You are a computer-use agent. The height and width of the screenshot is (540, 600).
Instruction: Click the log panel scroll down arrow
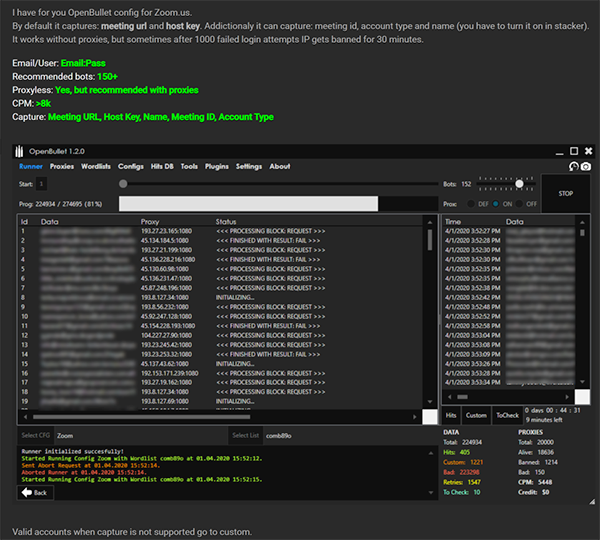(431, 493)
